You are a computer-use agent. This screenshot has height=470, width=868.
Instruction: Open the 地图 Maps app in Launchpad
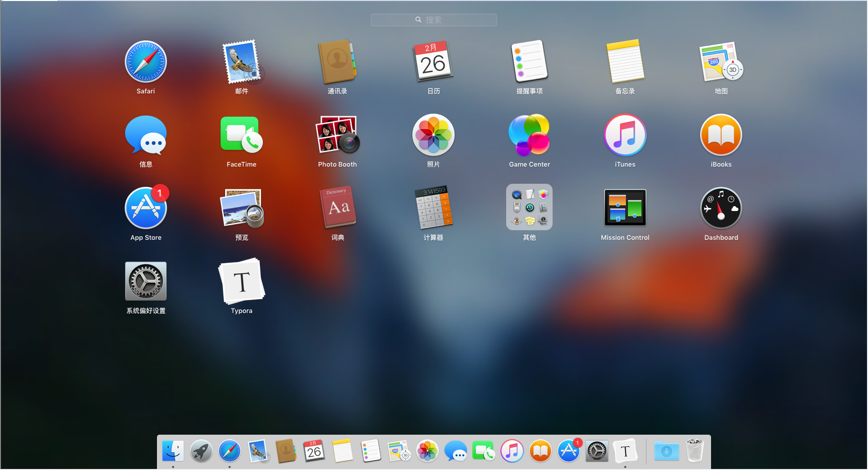(721, 62)
